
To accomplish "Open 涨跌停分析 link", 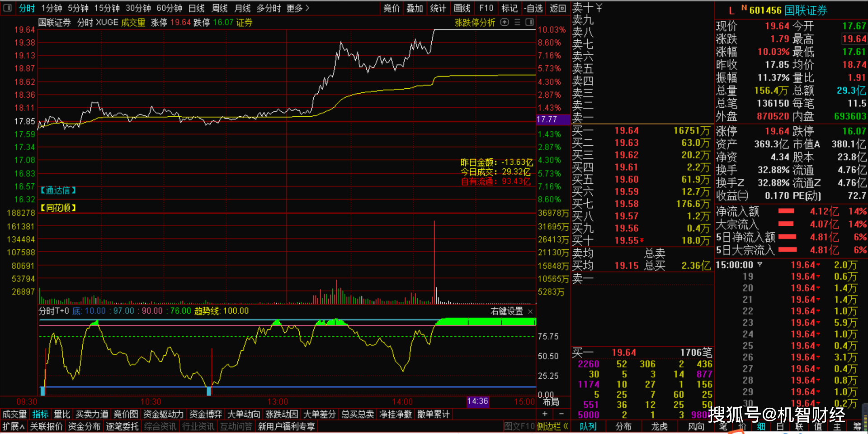I will pyautogui.click(x=475, y=22).
